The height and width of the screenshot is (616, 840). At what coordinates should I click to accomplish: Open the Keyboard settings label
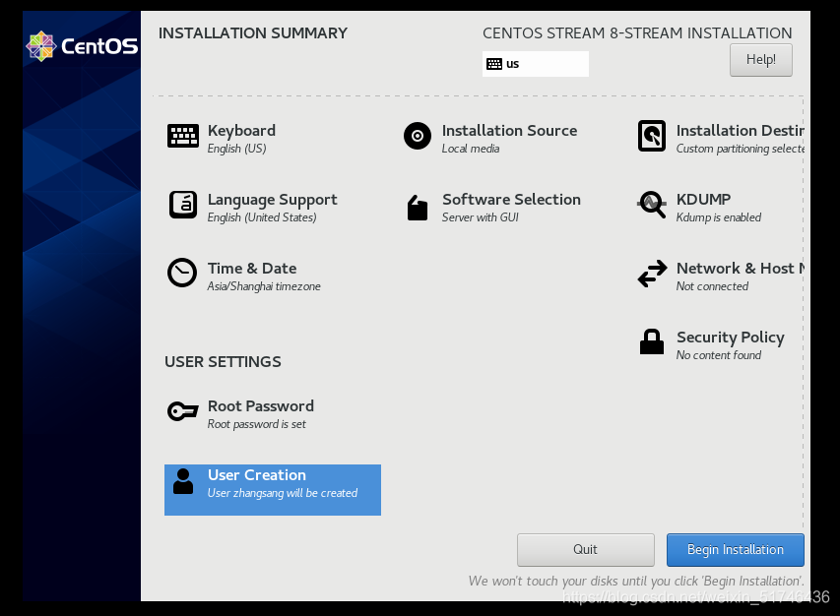point(241,131)
